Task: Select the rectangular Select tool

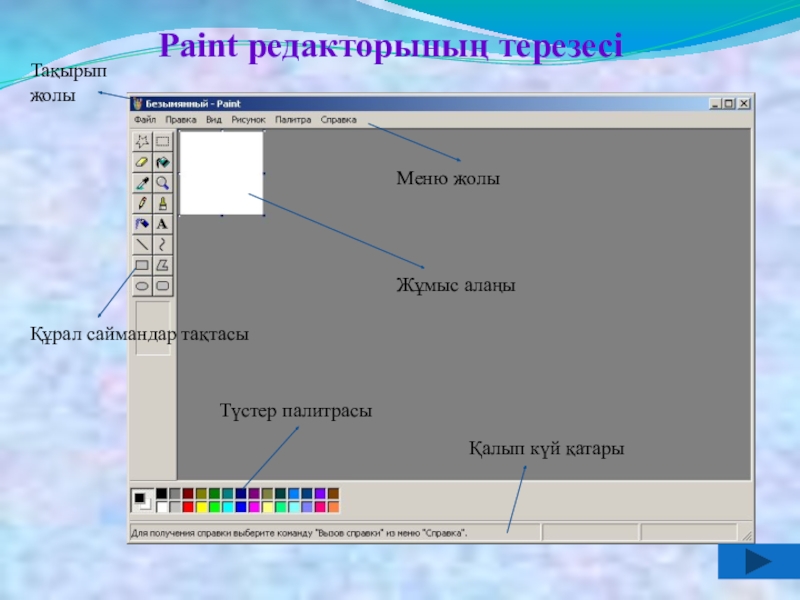Action: (162, 141)
